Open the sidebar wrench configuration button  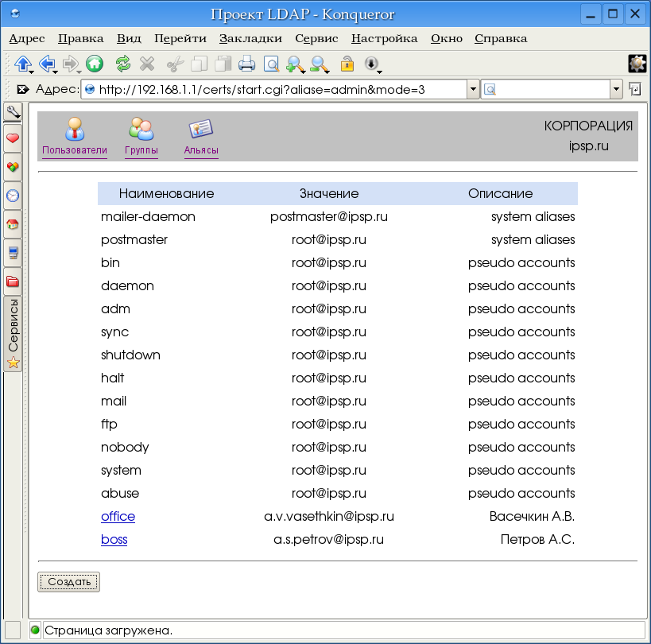pos(13,111)
